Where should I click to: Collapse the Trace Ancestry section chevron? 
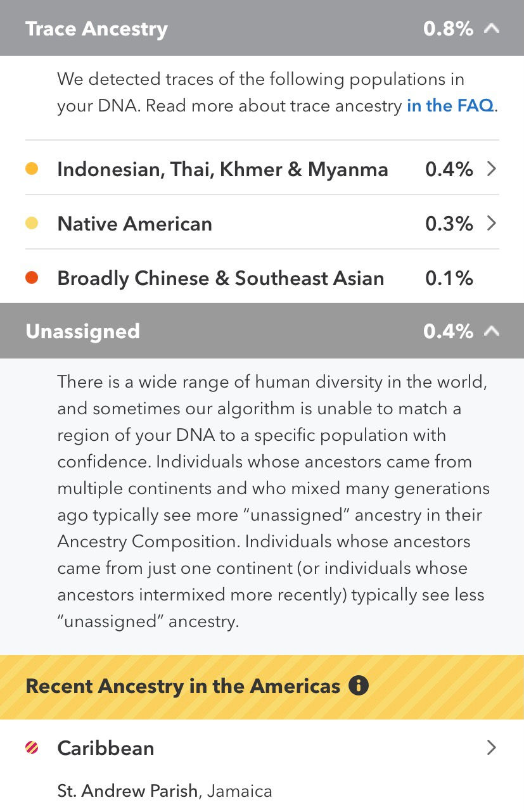point(491,29)
